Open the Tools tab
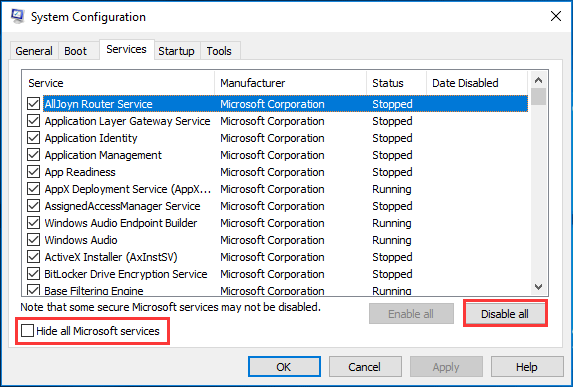 (219, 51)
